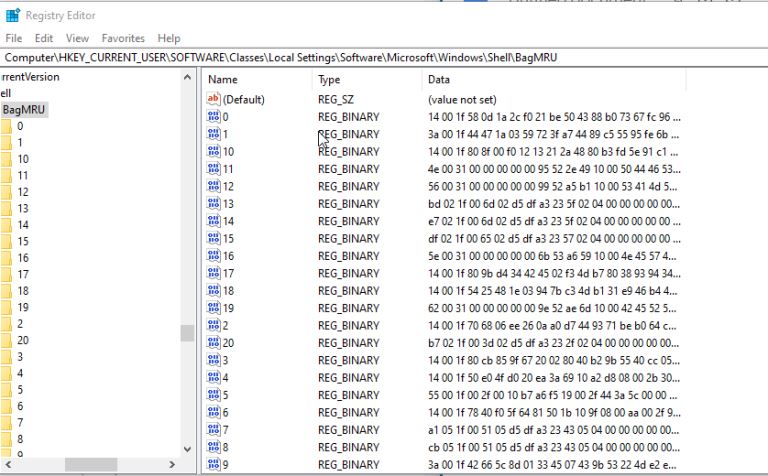Select subkey 16 in the tree
This screenshot has width=768, height=476.
pos(23,258)
